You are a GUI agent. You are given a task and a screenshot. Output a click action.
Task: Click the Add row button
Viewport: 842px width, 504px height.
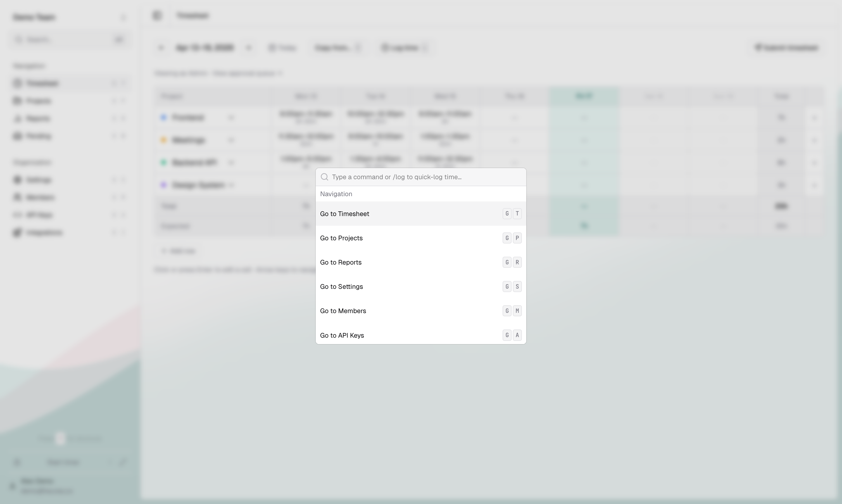pyautogui.click(x=178, y=251)
